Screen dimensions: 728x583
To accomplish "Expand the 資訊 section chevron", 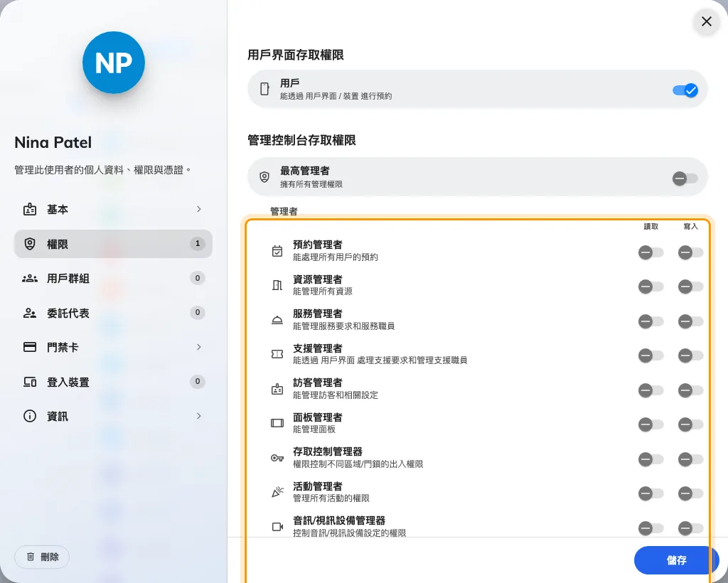I will click(199, 416).
